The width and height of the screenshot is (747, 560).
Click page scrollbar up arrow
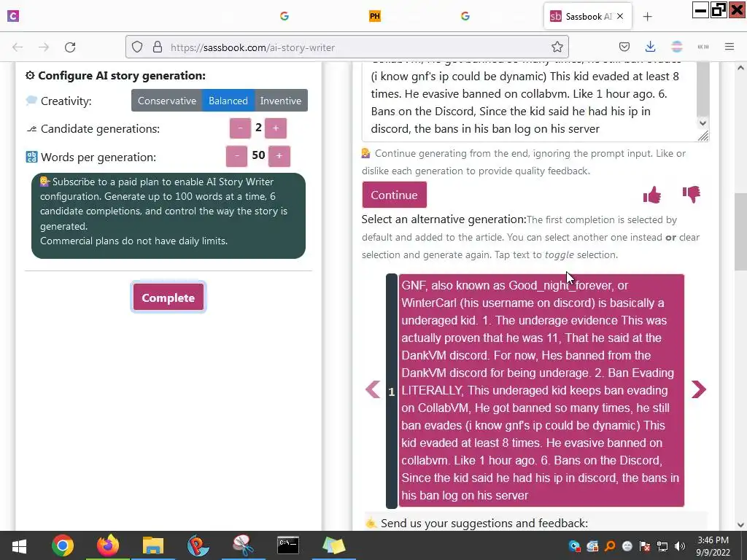pos(741,68)
